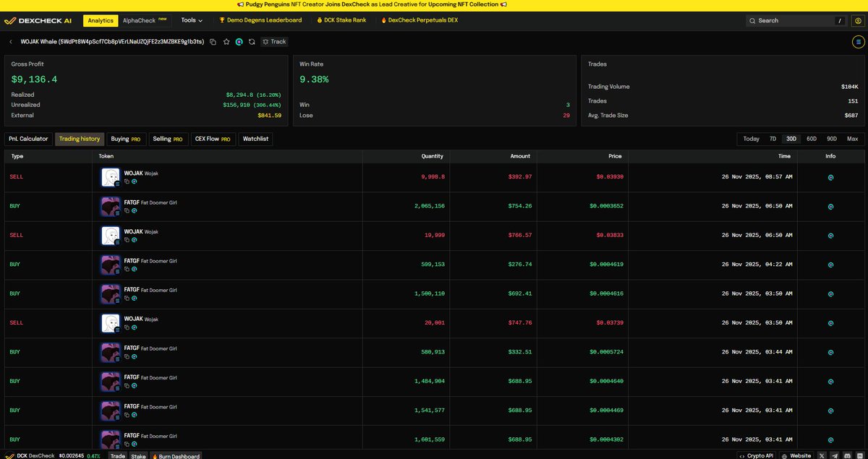The width and height of the screenshot is (868, 459).
Task: Open the Burn Dashboard button
Action: click(176, 456)
